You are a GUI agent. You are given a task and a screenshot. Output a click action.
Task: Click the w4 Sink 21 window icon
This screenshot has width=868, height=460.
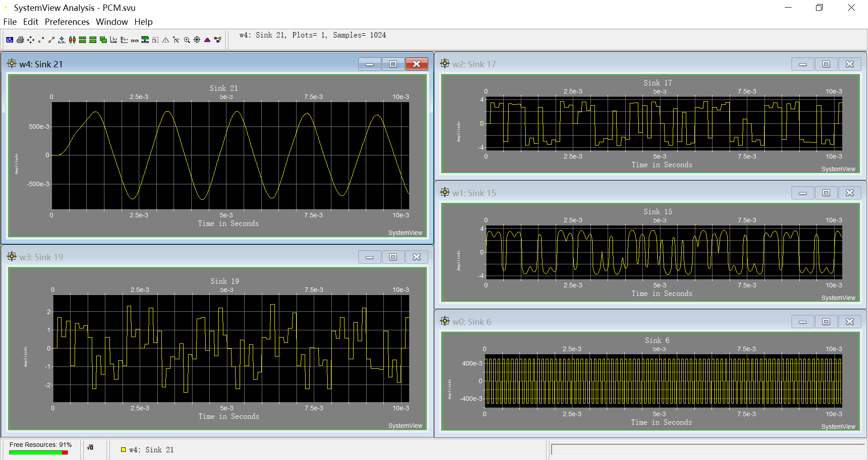(12, 64)
